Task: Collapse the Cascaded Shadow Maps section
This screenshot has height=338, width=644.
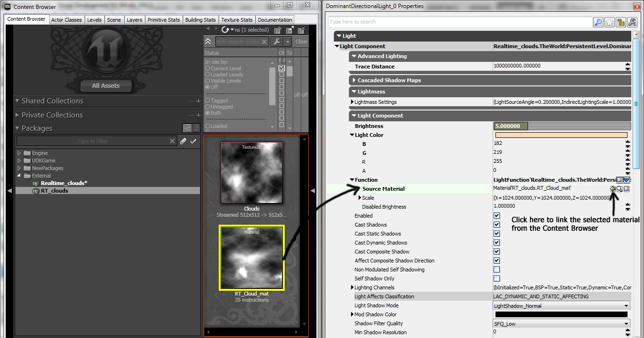Action: [354, 80]
